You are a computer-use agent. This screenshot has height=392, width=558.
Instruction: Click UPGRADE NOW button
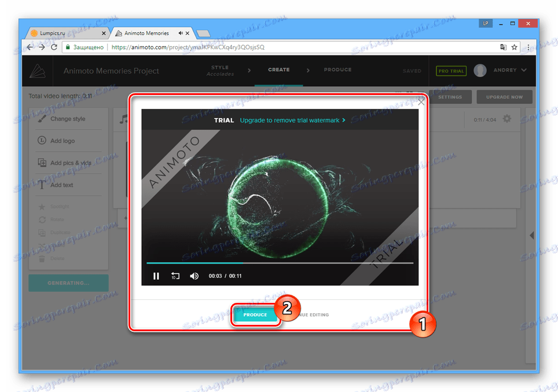(x=504, y=97)
